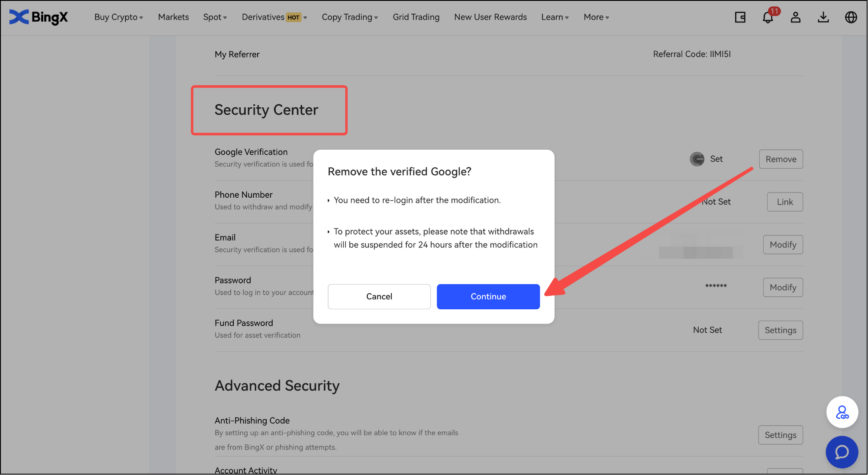Open the More menu dropdown

pos(596,17)
